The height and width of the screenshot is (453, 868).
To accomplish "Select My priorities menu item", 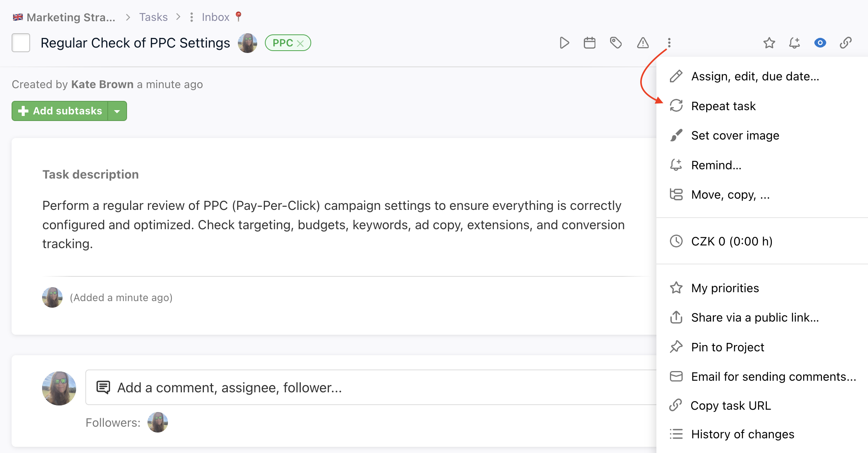I will (762, 288).
